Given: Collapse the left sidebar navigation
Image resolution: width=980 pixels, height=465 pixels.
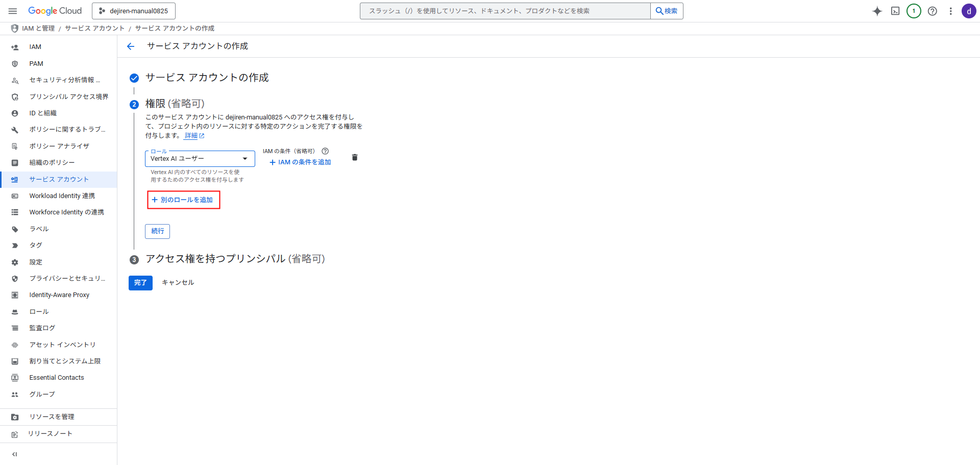Looking at the screenshot, I should tap(15, 454).
